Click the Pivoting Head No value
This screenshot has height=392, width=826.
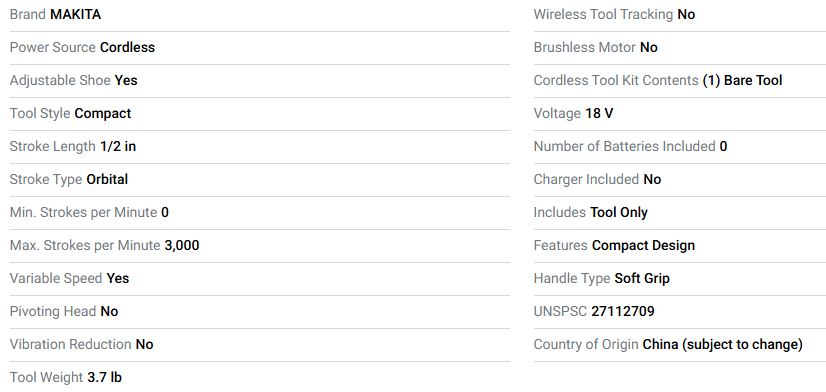click(109, 312)
